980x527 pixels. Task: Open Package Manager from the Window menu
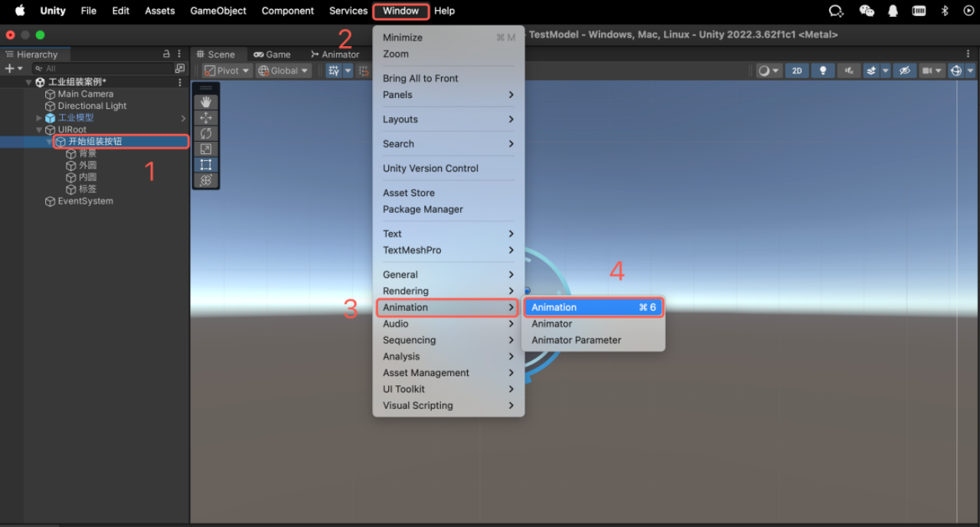point(449,209)
